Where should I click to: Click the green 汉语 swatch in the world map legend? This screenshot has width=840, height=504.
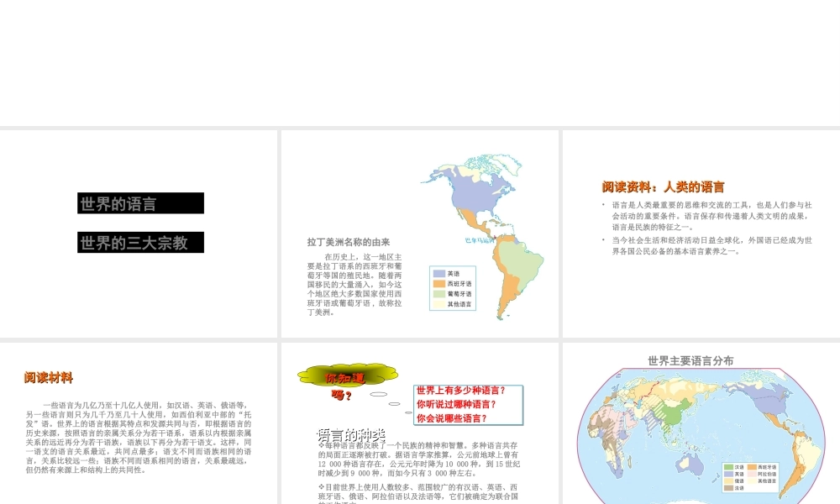(728, 467)
